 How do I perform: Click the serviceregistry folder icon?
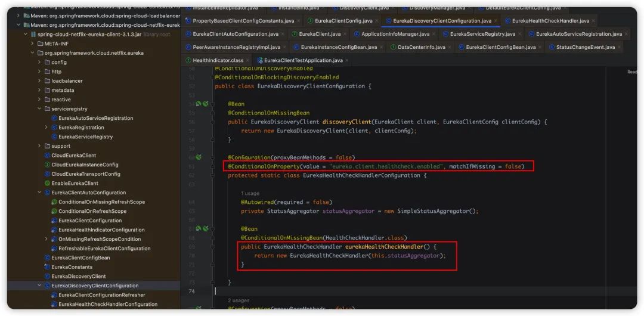click(47, 109)
